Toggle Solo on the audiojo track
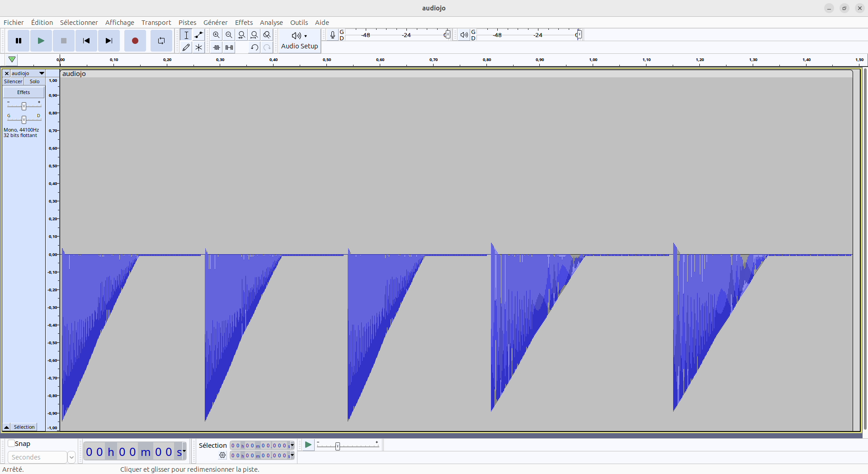Viewport: 868px width, 474px height. pyautogui.click(x=34, y=81)
